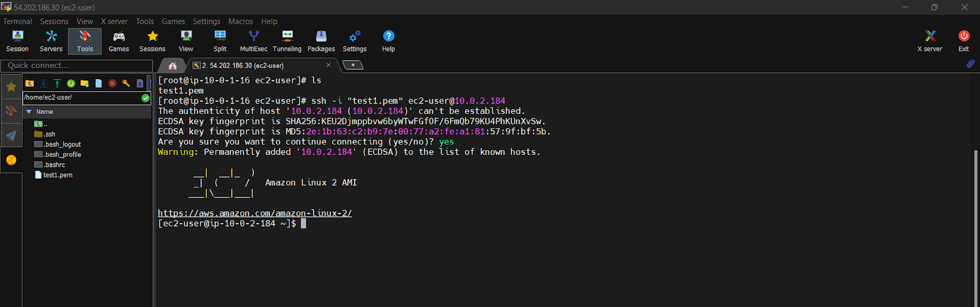The width and height of the screenshot is (980, 307).
Task: Click the terminal prompt at ip-10-0-2-184
Action: click(227, 224)
